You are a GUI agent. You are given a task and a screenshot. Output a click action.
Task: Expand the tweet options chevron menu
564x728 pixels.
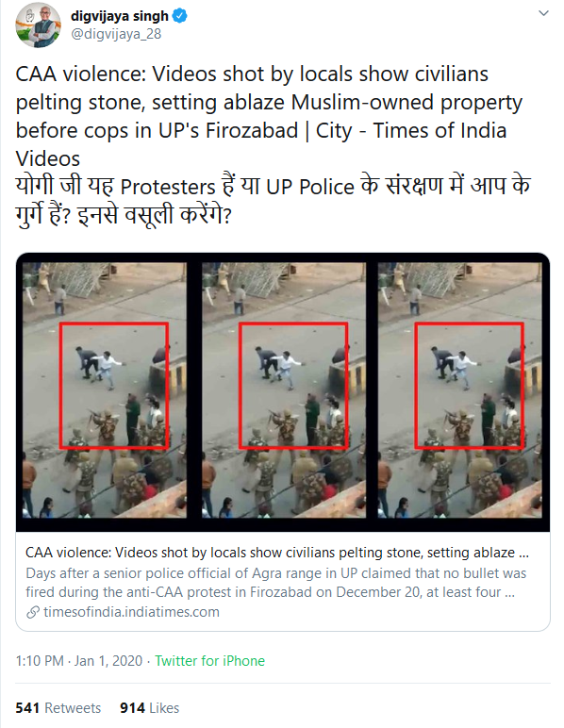coord(543,13)
